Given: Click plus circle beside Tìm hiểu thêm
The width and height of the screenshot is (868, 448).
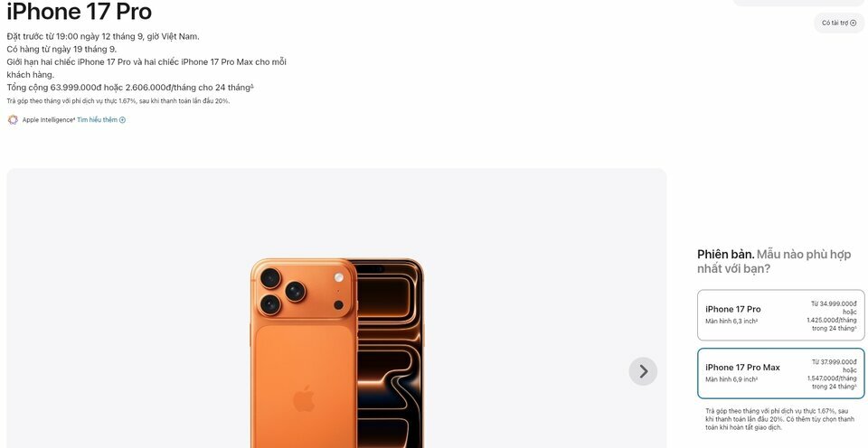Looking at the screenshot, I should 122,120.
